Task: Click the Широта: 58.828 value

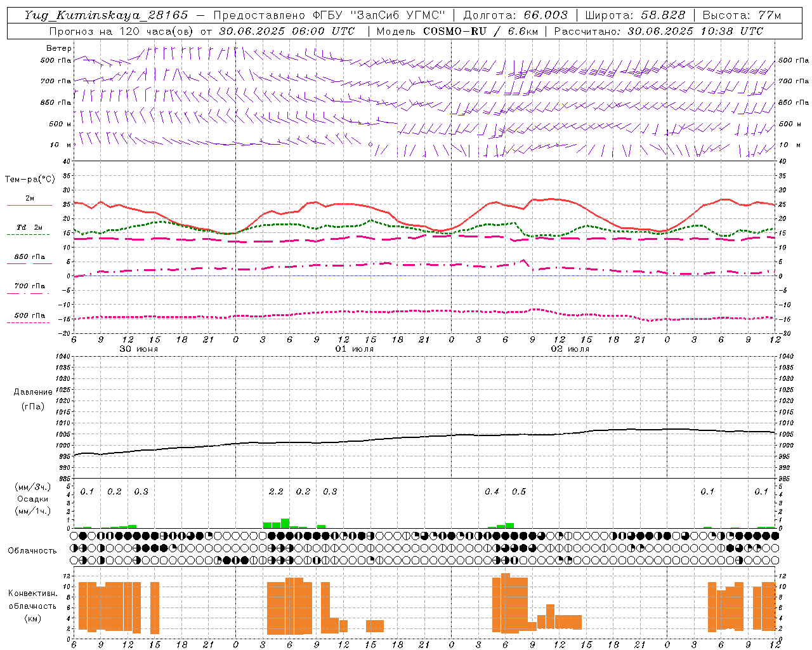Action: pyautogui.click(x=635, y=15)
